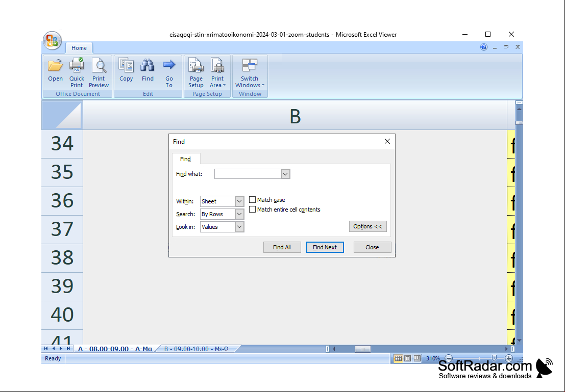Screen dimensions: 565x392
Task: Open the Search By Rows dropdown
Action: 239,214
